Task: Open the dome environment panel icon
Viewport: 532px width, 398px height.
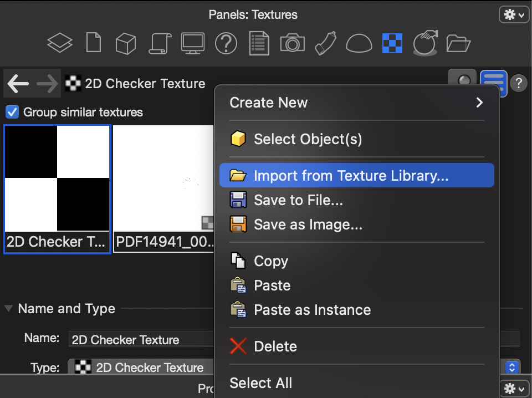Action: 359,43
